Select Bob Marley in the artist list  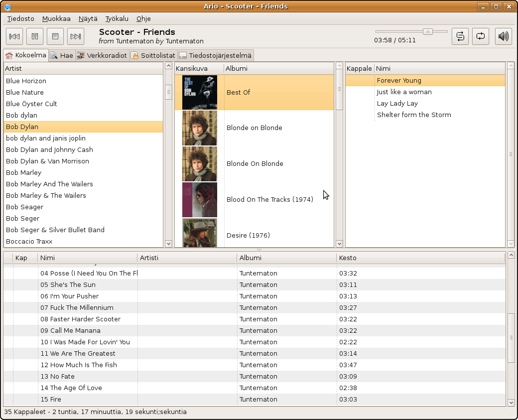point(24,172)
